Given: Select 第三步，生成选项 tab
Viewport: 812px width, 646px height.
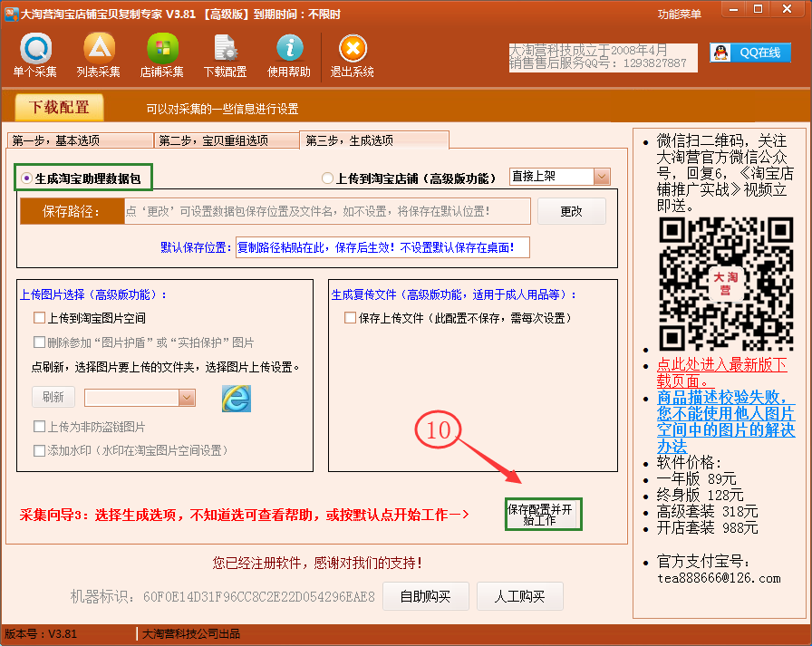Looking at the screenshot, I should [x=374, y=140].
